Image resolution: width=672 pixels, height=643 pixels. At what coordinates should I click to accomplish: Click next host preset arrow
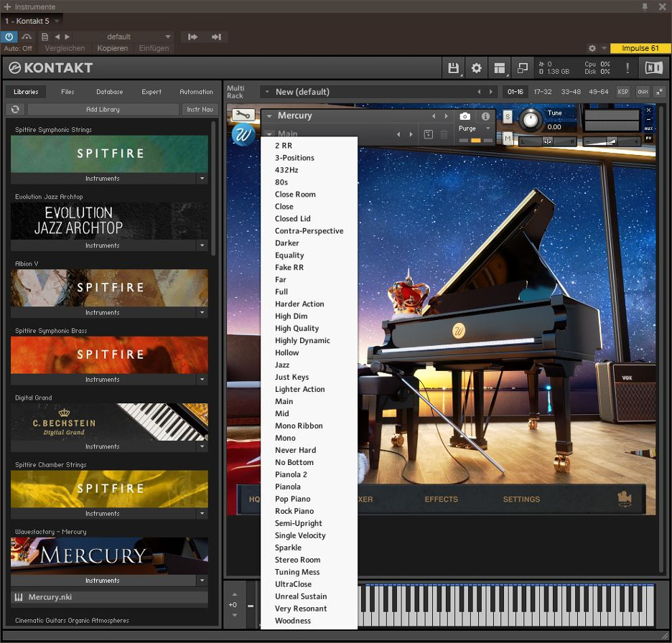[67, 37]
